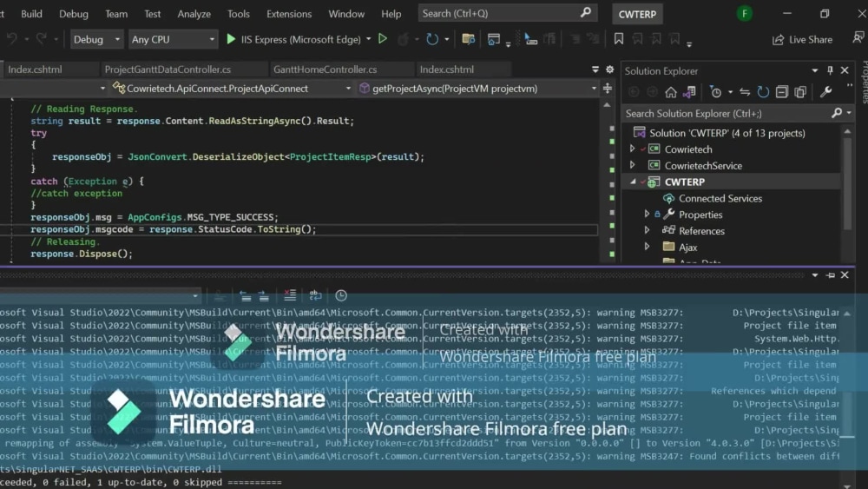Select Solution 'CWTERP' root node
868x489 pixels.
[x=727, y=133]
